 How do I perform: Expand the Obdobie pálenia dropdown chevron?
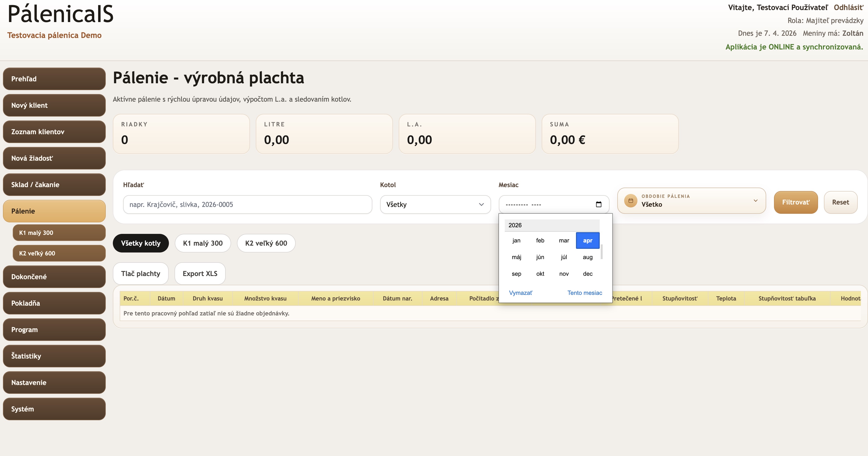click(x=755, y=201)
